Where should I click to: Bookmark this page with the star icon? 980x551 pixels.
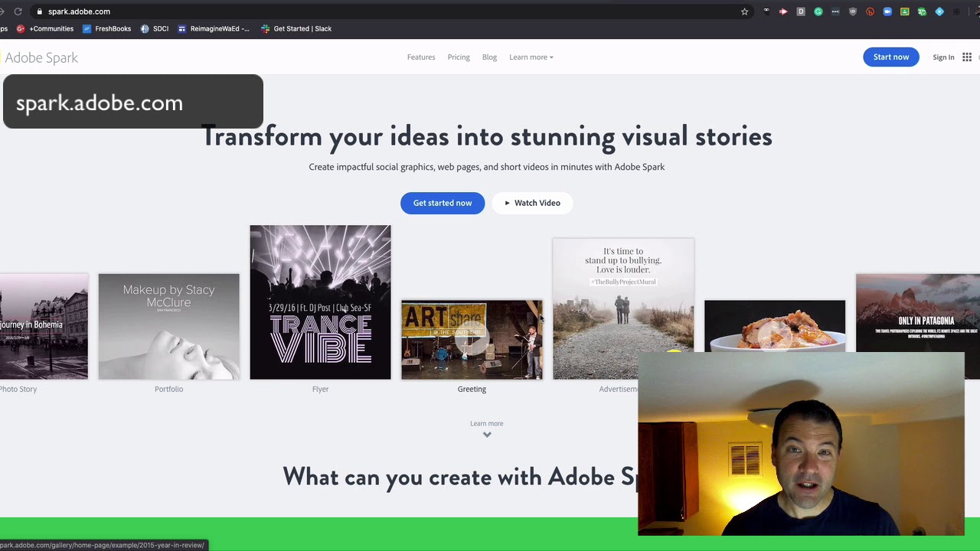pyautogui.click(x=744, y=11)
